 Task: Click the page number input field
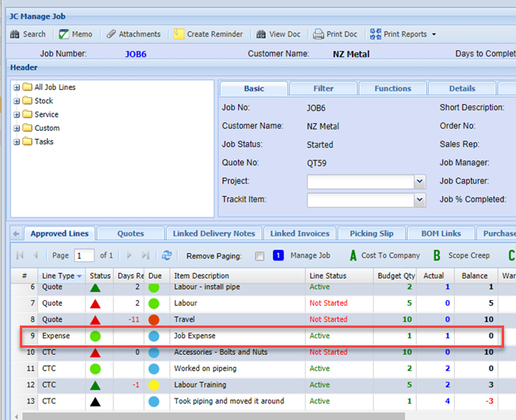pyautogui.click(x=84, y=256)
